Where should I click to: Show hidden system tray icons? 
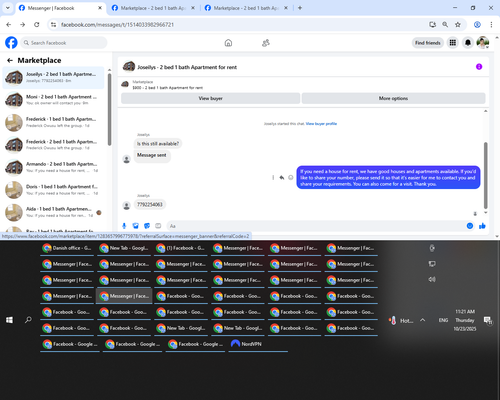click(x=423, y=320)
